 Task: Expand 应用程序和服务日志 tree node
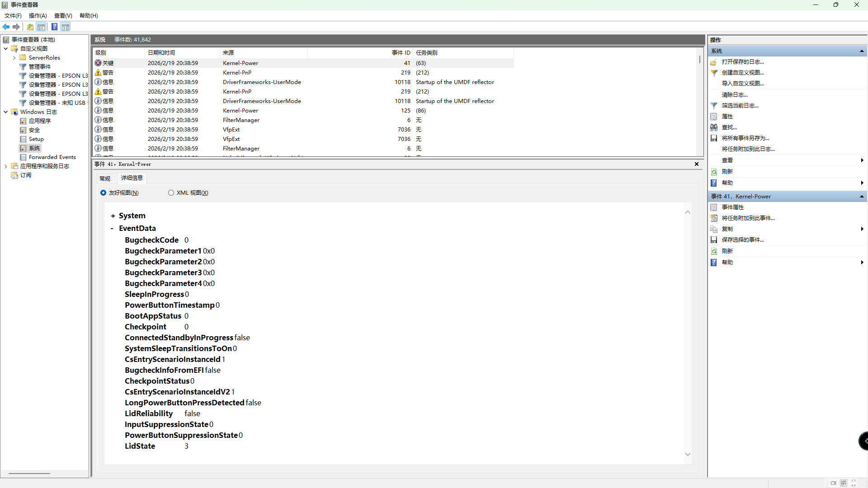(6, 166)
